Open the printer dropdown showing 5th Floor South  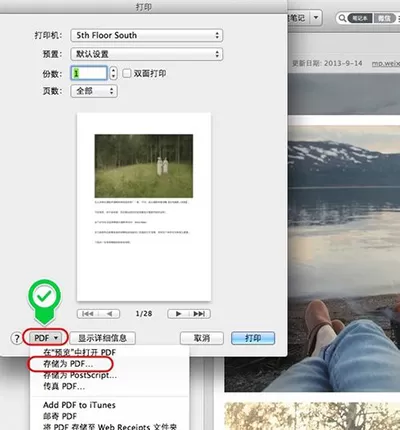coord(147,35)
